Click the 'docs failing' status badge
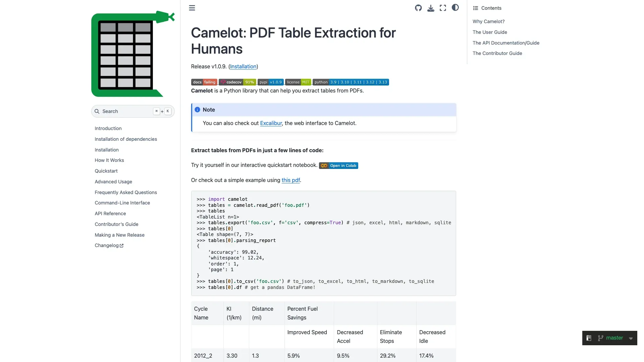 (x=204, y=82)
